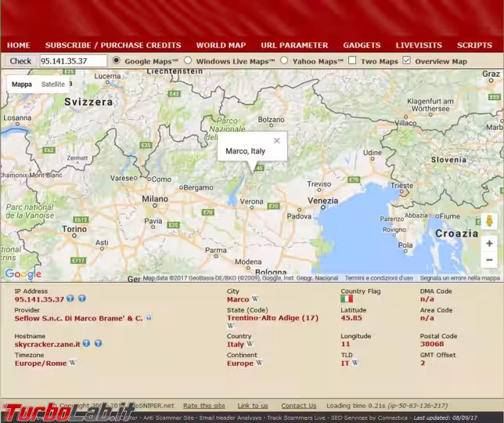Click the Trentino-Alto Adige (17) state value
504x423 pixels.
(272, 318)
